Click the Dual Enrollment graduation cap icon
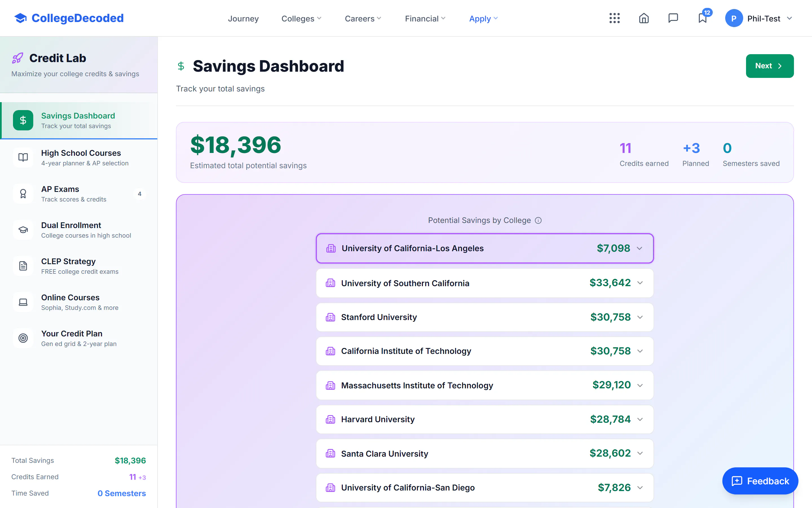This screenshot has width=812, height=508. (23, 230)
